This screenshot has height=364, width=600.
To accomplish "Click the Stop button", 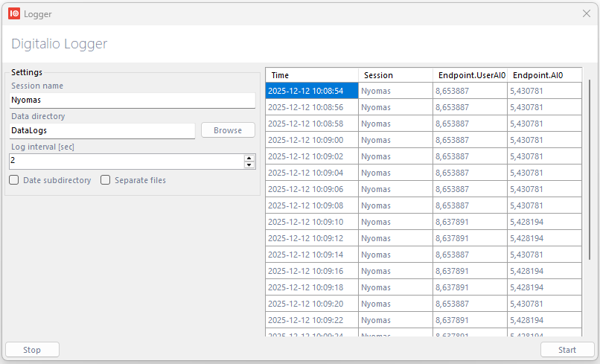I will (x=32, y=350).
